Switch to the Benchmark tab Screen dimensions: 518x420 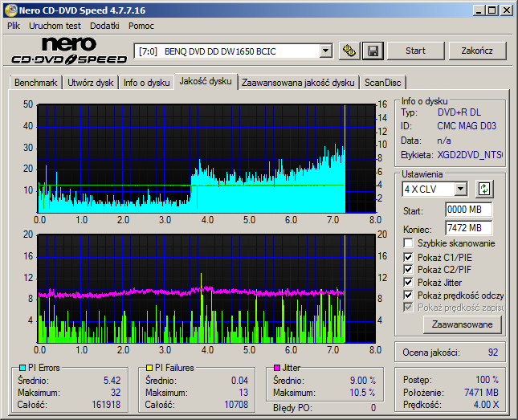click(35, 83)
